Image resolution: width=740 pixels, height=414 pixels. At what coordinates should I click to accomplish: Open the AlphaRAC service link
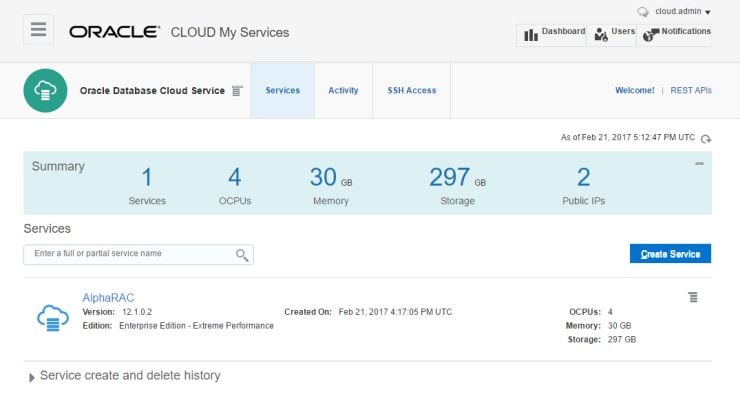[108, 297]
